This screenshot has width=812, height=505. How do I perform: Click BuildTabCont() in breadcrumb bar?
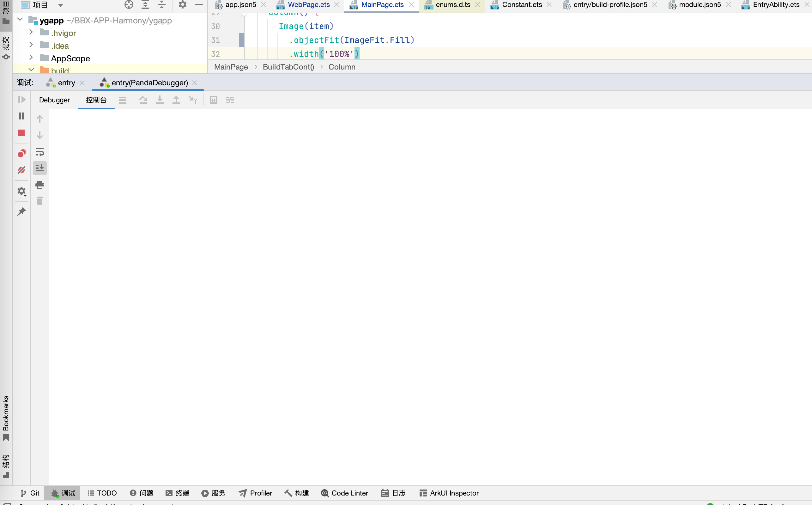pos(288,67)
